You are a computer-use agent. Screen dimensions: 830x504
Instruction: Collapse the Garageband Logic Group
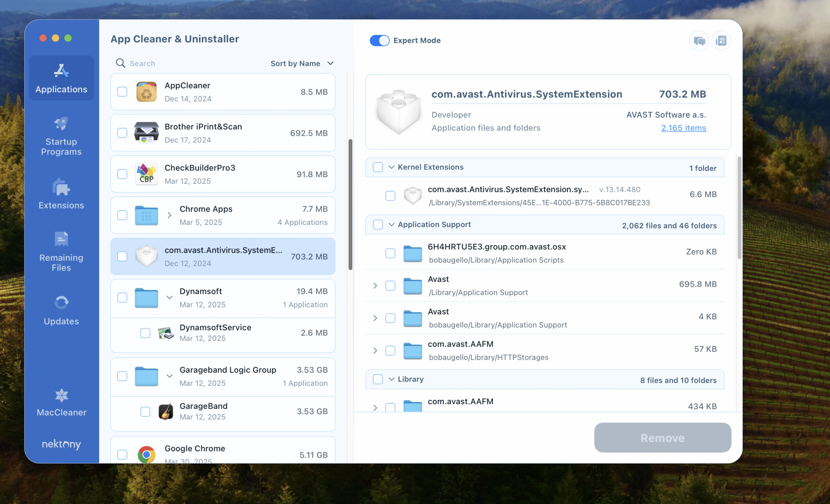[169, 376]
